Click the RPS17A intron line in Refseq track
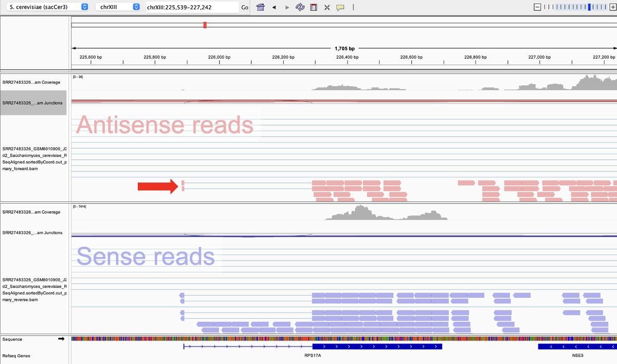Viewport: 617px width, 364px height. coord(248,347)
